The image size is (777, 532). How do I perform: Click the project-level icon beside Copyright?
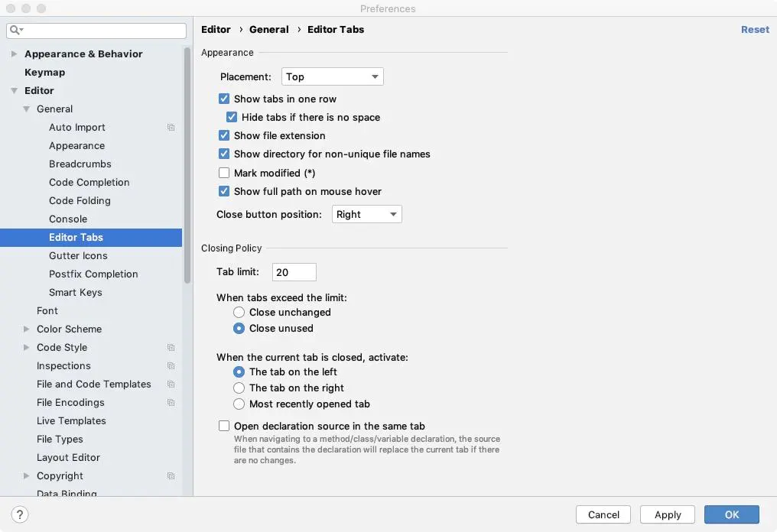point(171,475)
